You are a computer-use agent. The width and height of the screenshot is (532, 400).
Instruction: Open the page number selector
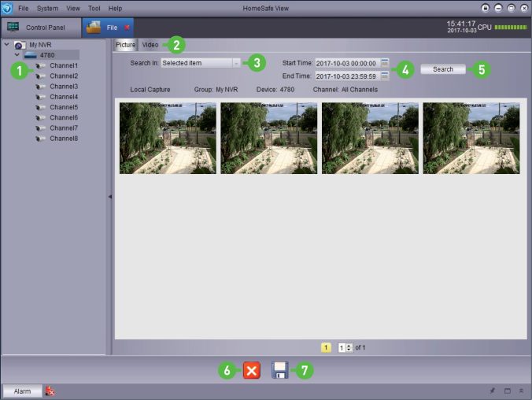pyautogui.click(x=345, y=347)
